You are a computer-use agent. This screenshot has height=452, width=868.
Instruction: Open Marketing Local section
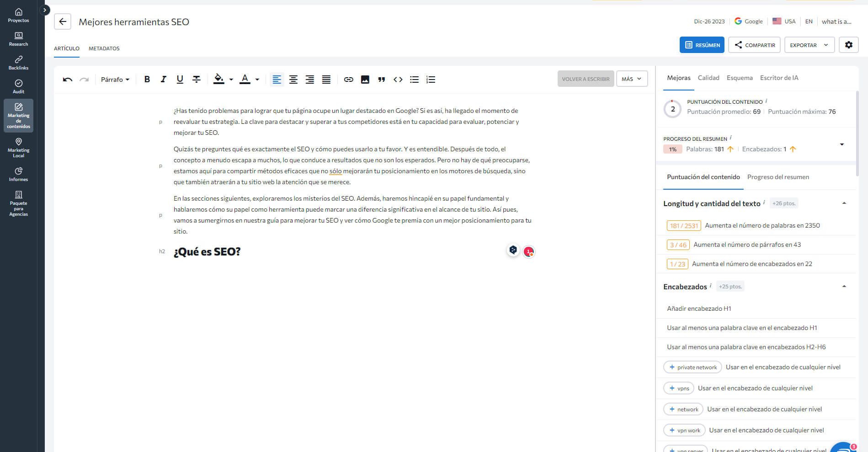click(x=18, y=148)
